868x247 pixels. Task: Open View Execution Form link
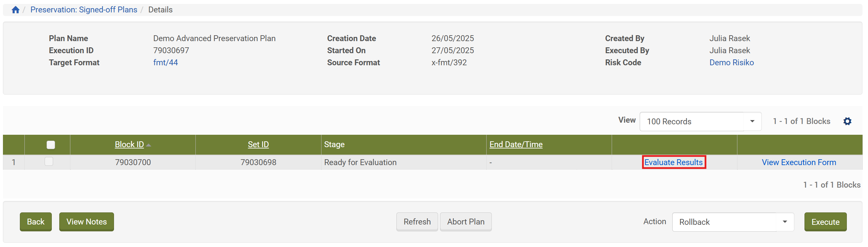[799, 162]
